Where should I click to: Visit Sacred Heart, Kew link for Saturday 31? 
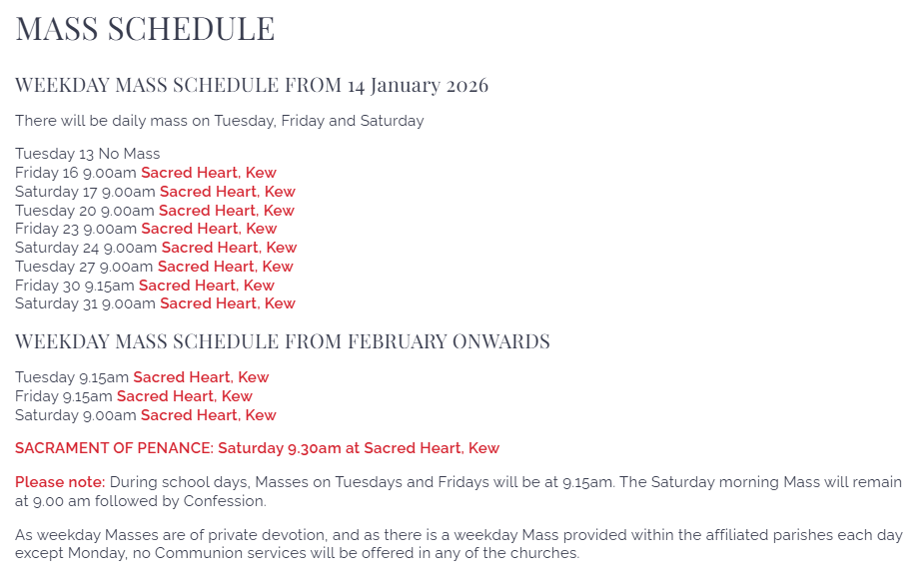pos(227,303)
